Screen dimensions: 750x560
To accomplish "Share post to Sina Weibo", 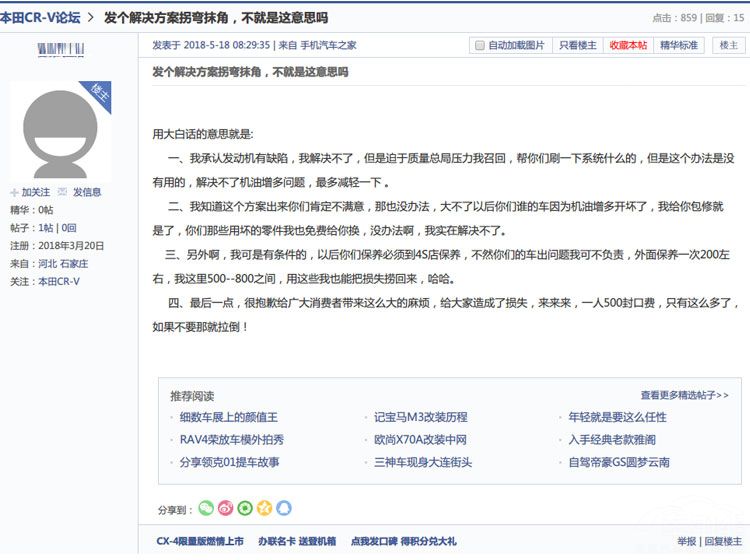I will tap(225, 508).
